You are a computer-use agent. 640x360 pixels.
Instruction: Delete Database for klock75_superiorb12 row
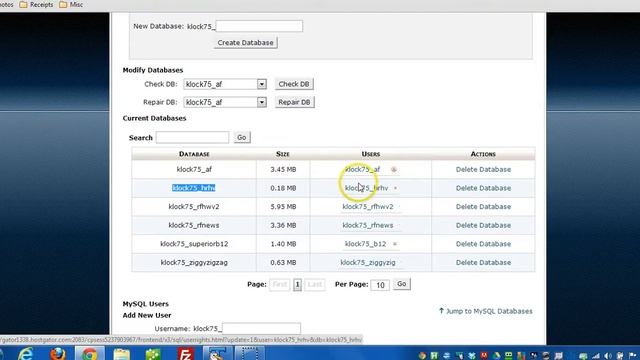[x=483, y=244]
